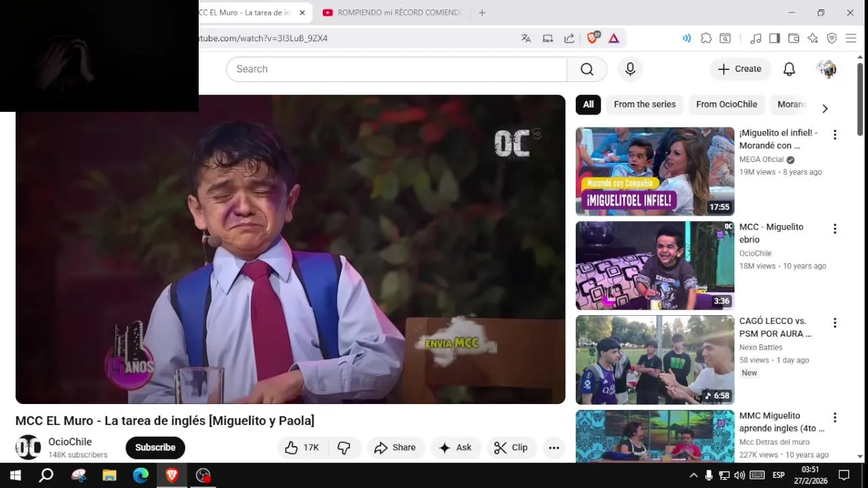
Task: Open browser translate page icon
Action: tap(526, 39)
